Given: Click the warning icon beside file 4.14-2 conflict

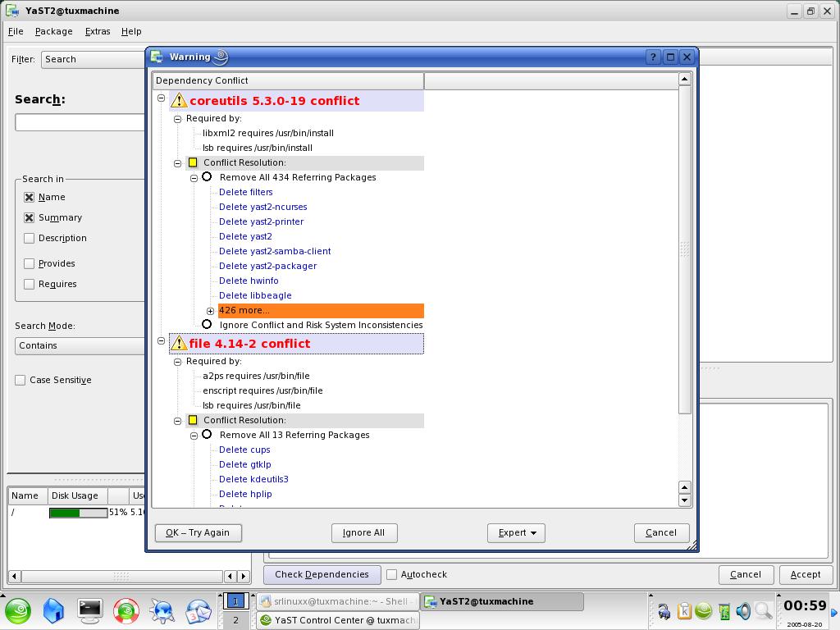Looking at the screenshot, I should click(x=179, y=344).
